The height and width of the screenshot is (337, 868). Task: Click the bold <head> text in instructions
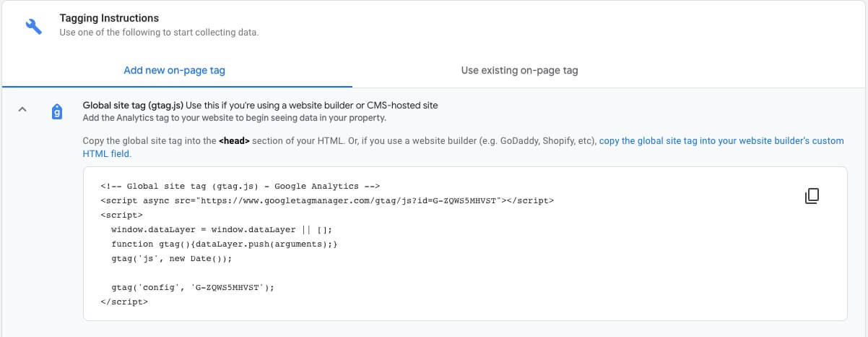coord(235,141)
